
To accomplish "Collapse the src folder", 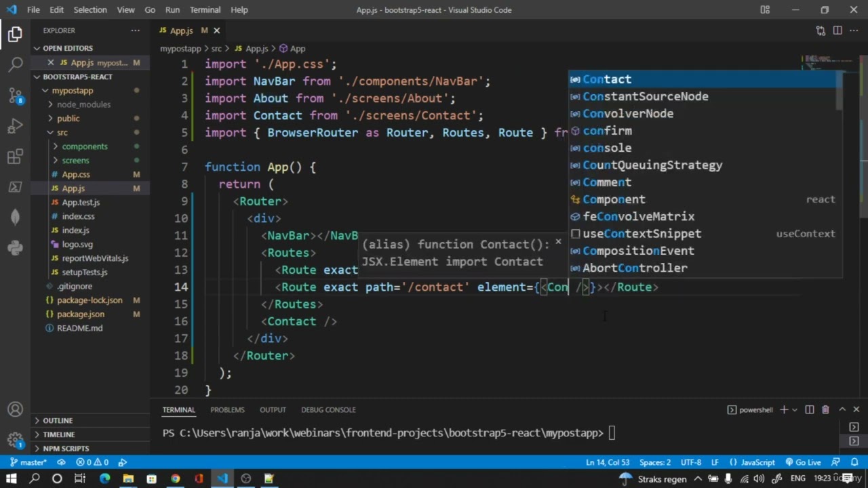I will click(91, 132).
